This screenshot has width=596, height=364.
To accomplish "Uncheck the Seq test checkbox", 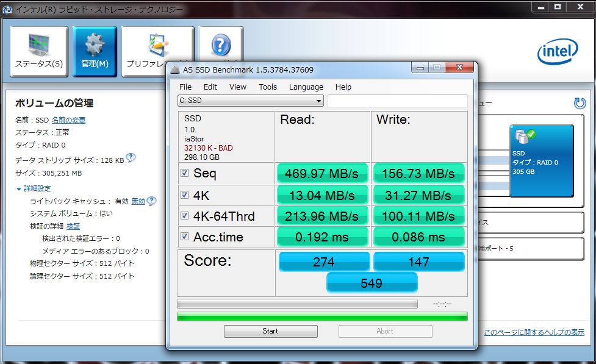I will (184, 173).
